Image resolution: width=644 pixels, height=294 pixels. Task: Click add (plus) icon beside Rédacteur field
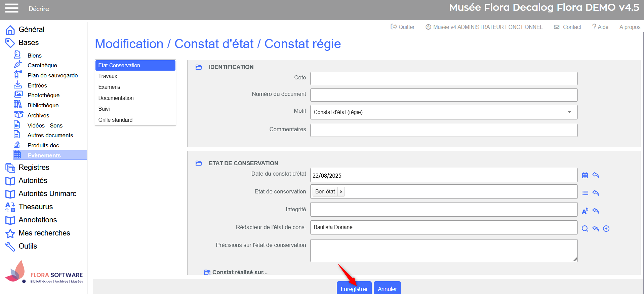606,229
